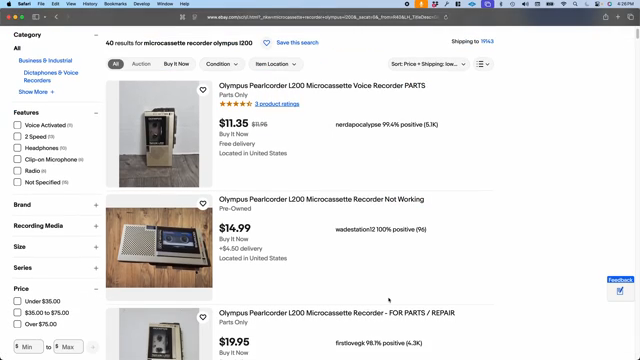
Task: Click Spotlight search icon in menu bar
Action: [575, 4]
